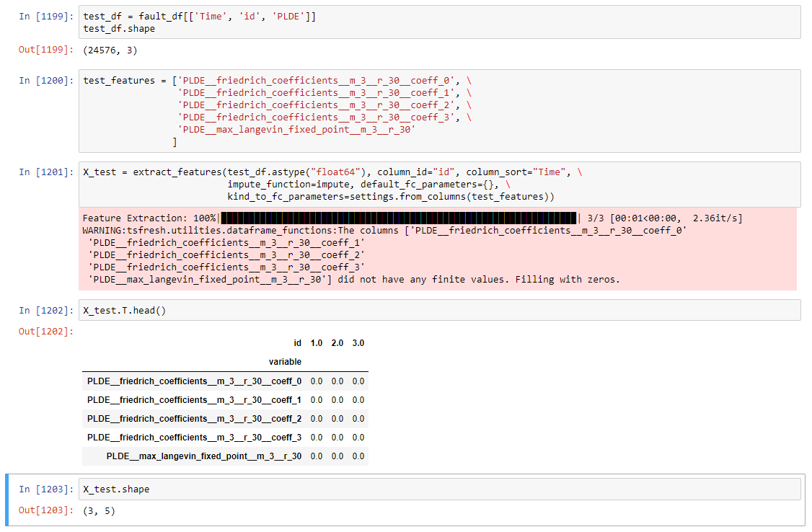
Task: Click the 0.0 value in coeff_2 row, column 2.0
Action: pos(337,419)
